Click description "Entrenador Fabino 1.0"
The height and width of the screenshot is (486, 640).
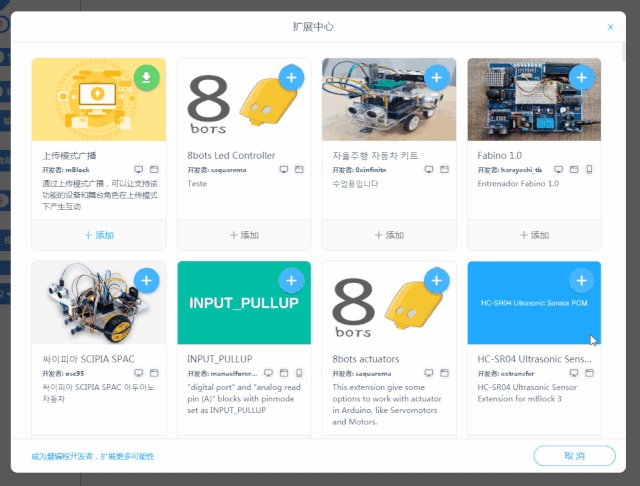point(518,184)
